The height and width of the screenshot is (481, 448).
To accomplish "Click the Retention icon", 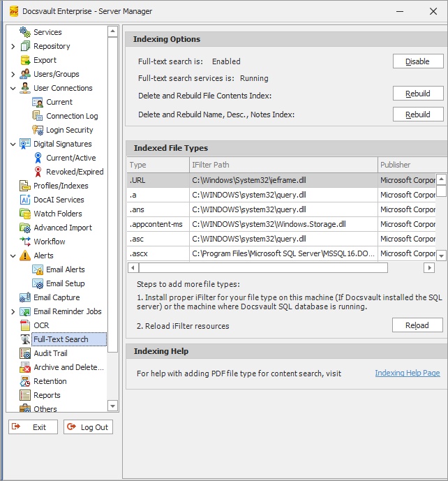I will [x=25, y=381].
